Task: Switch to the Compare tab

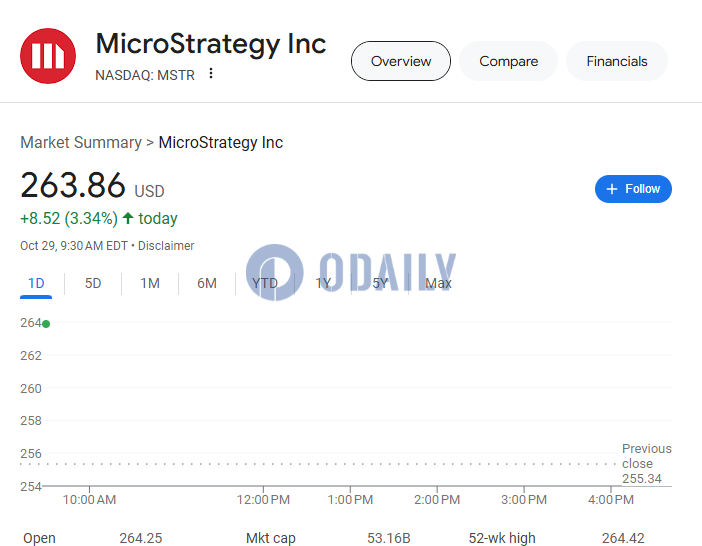Action: [x=509, y=61]
